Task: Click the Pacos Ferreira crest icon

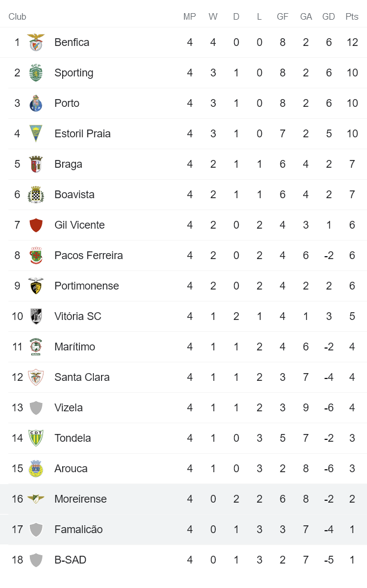Action: tap(36, 255)
